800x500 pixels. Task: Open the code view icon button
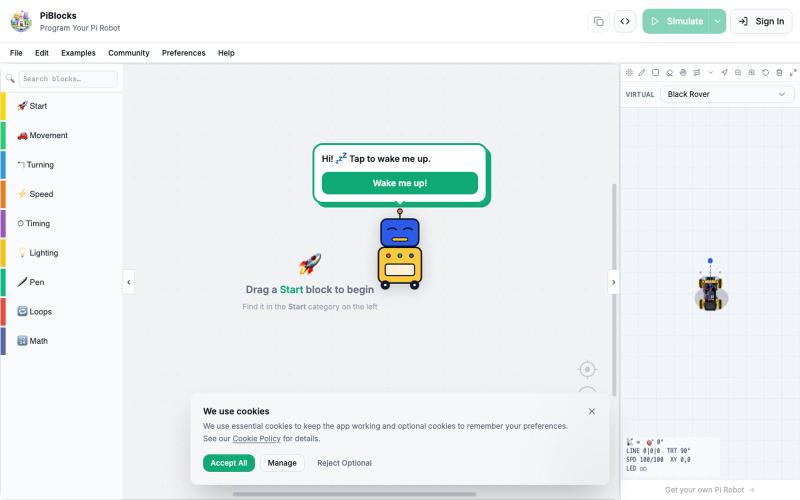tap(625, 21)
